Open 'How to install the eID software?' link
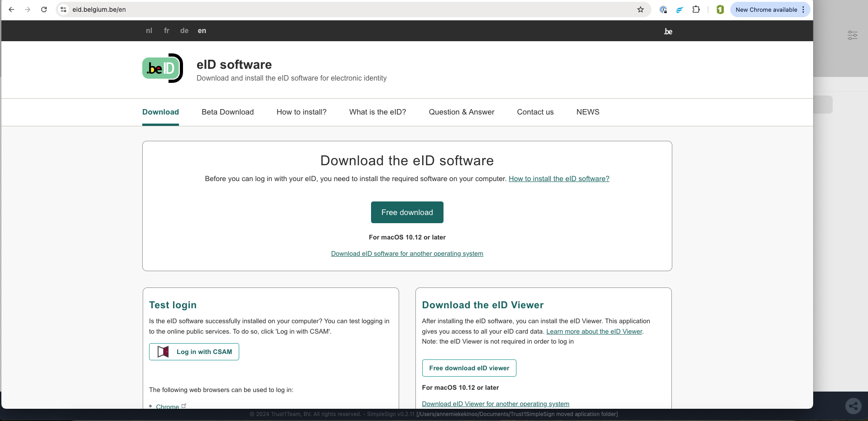 click(559, 179)
